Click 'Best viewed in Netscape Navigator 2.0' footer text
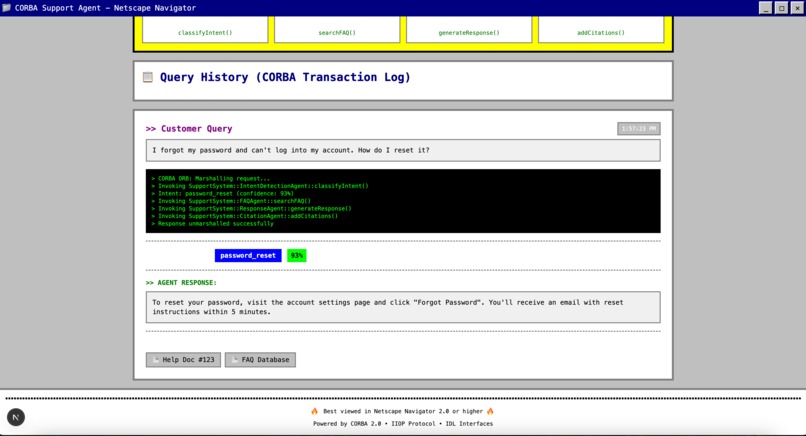806x436 pixels. coord(403,411)
